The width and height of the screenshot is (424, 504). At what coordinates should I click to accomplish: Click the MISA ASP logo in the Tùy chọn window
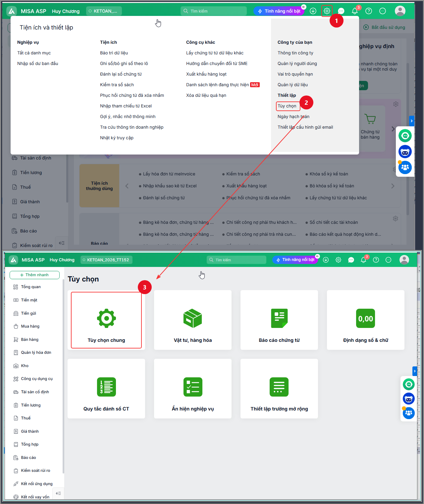[13, 260]
